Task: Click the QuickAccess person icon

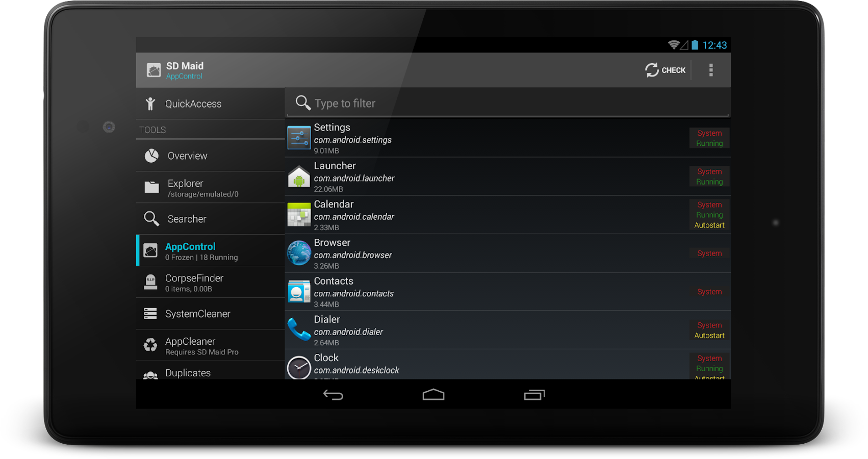Action: click(150, 104)
